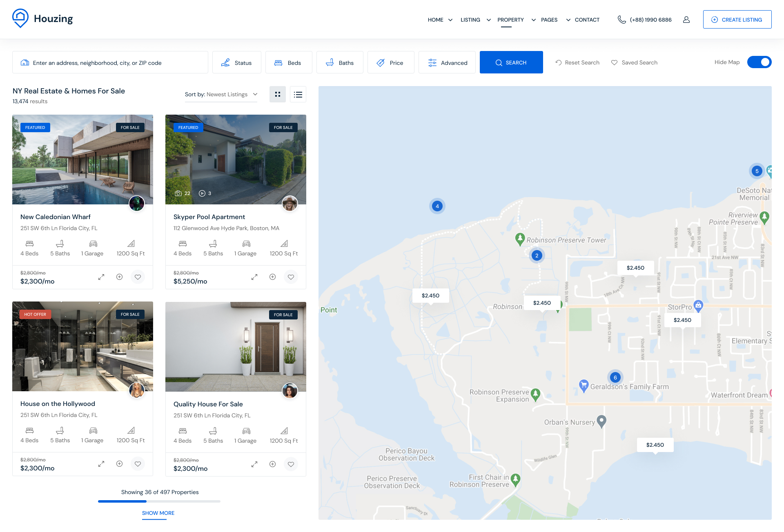Open the Houzing logo home link
Image resolution: width=784 pixels, height=532 pixels.
point(43,19)
